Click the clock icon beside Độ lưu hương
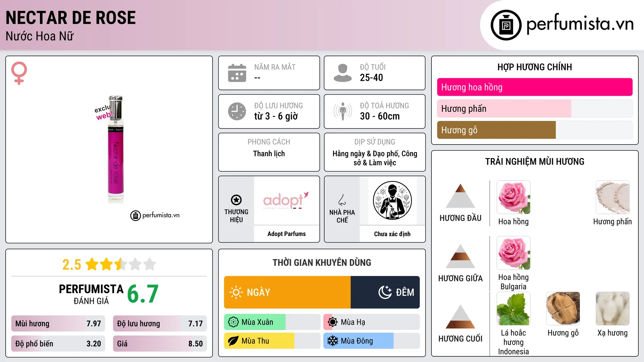The height and width of the screenshot is (362, 644). [x=237, y=111]
